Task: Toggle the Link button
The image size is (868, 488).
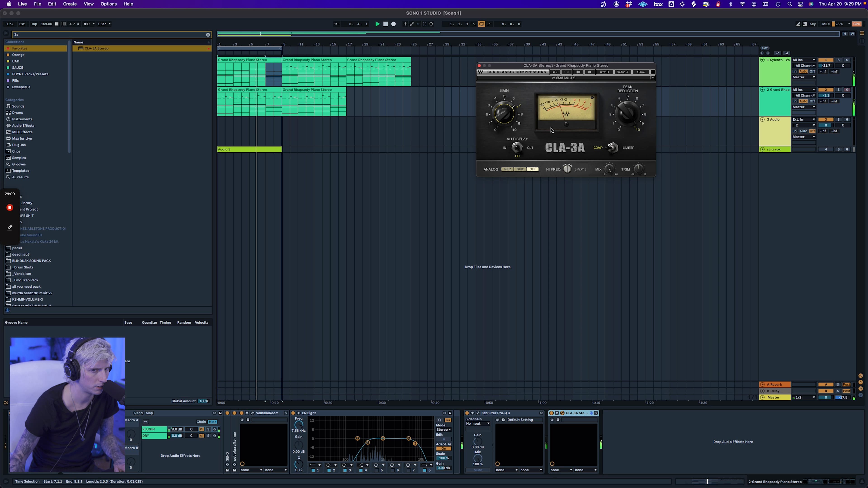Action: tap(10, 24)
